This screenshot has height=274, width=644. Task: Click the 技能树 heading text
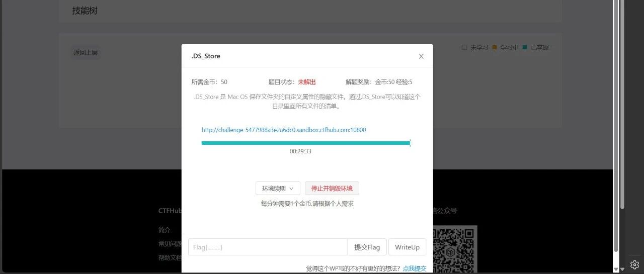(85, 11)
